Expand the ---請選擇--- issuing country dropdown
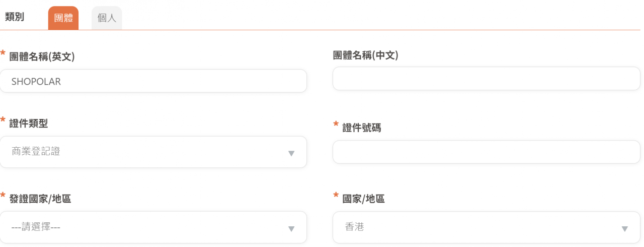 tap(151, 227)
